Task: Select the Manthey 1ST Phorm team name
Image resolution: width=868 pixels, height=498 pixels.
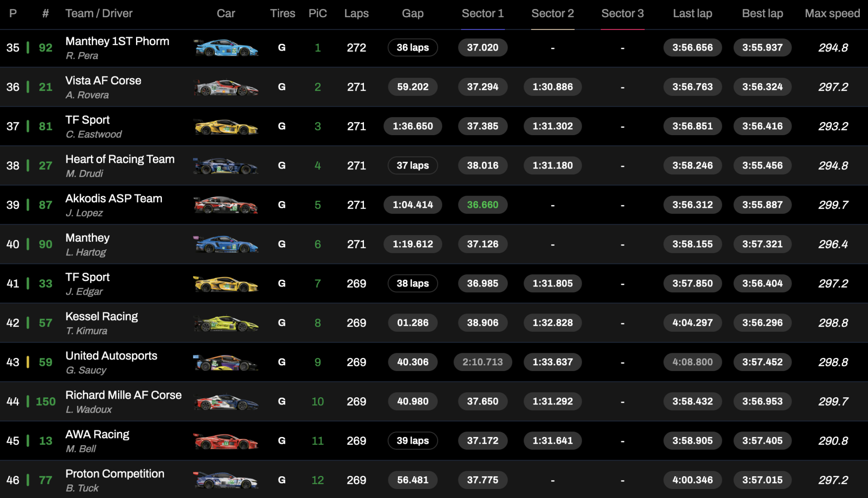Action: [x=118, y=41]
